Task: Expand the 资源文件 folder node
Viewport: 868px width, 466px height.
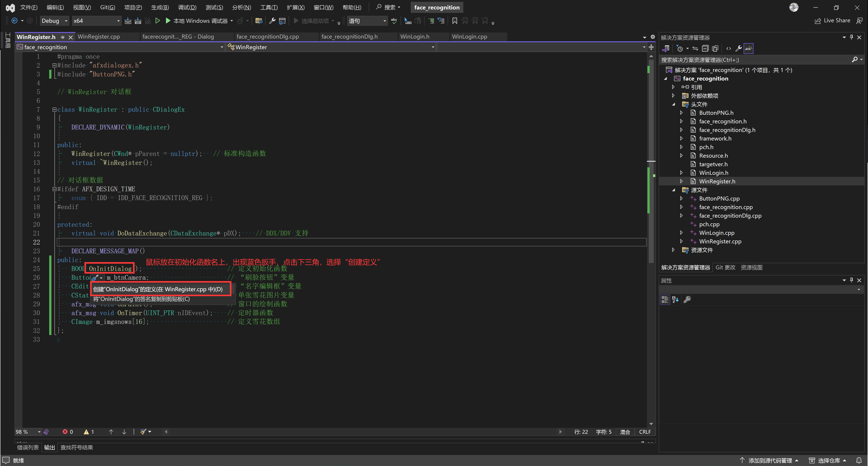Action: [673, 250]
